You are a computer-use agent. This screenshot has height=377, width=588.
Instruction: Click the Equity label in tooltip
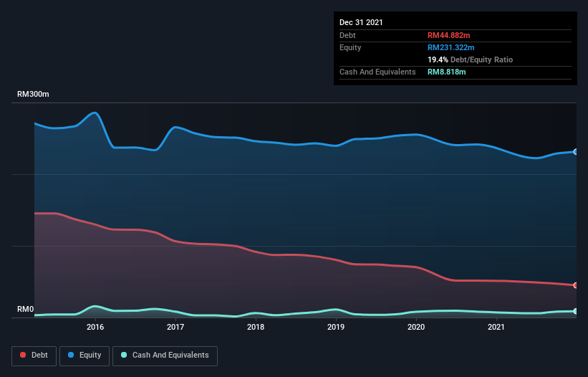pyautogui.click(x=350, y=47)
